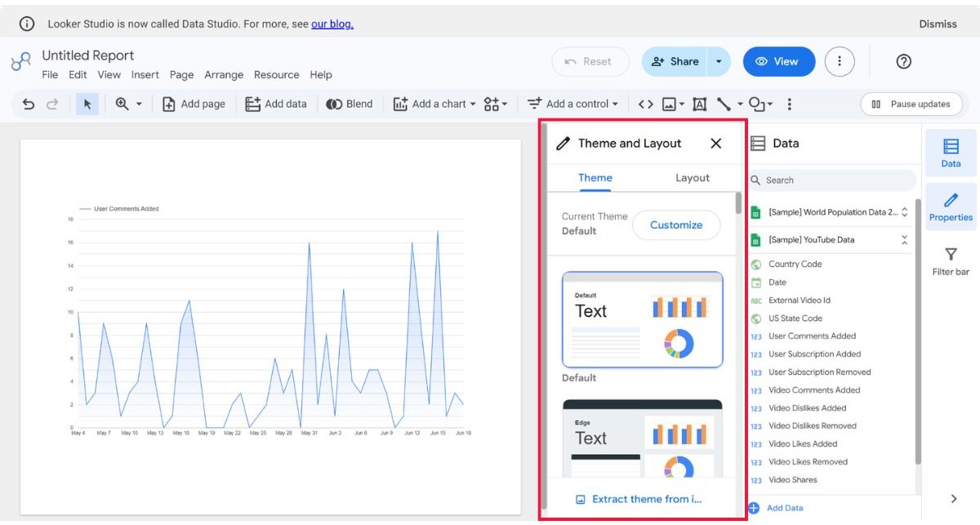Open the View menu

(109, 74)
